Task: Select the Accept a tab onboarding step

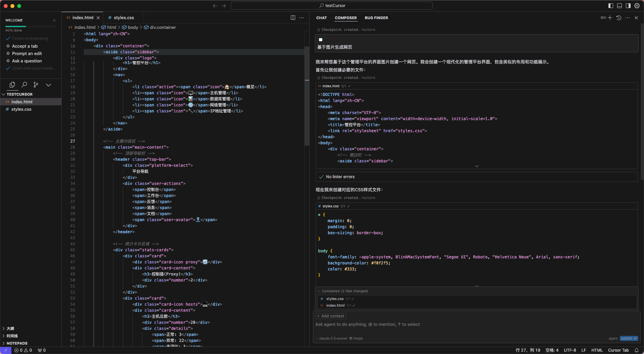Action: point(25,46)
